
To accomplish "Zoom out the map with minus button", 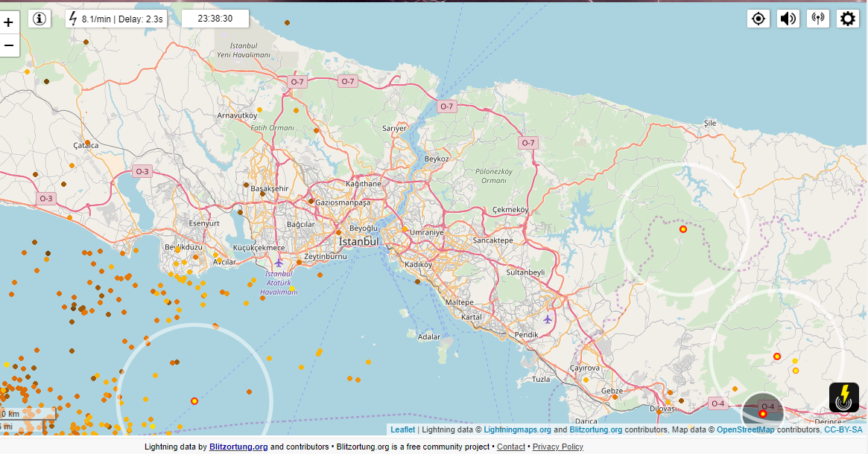I will pos(9,45).
